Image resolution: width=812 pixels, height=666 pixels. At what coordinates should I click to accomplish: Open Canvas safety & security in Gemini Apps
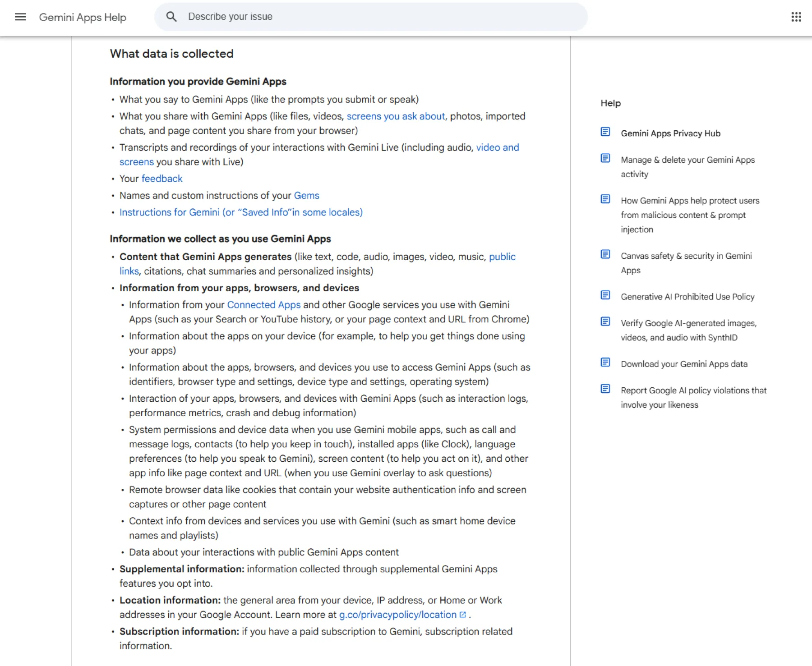pos(686,263)
